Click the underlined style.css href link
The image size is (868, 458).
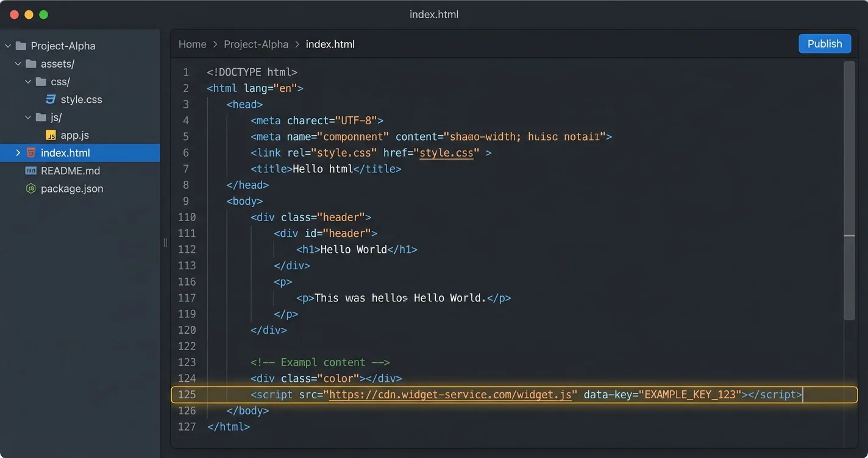447,153
